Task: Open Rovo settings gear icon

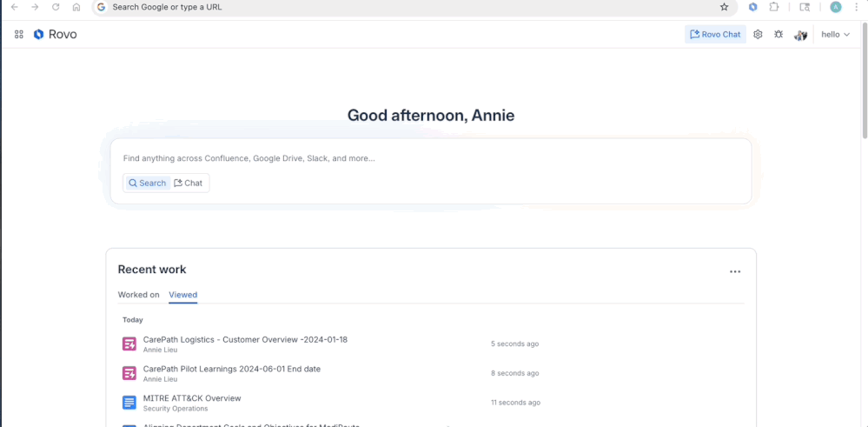Action: pos(758,35)
